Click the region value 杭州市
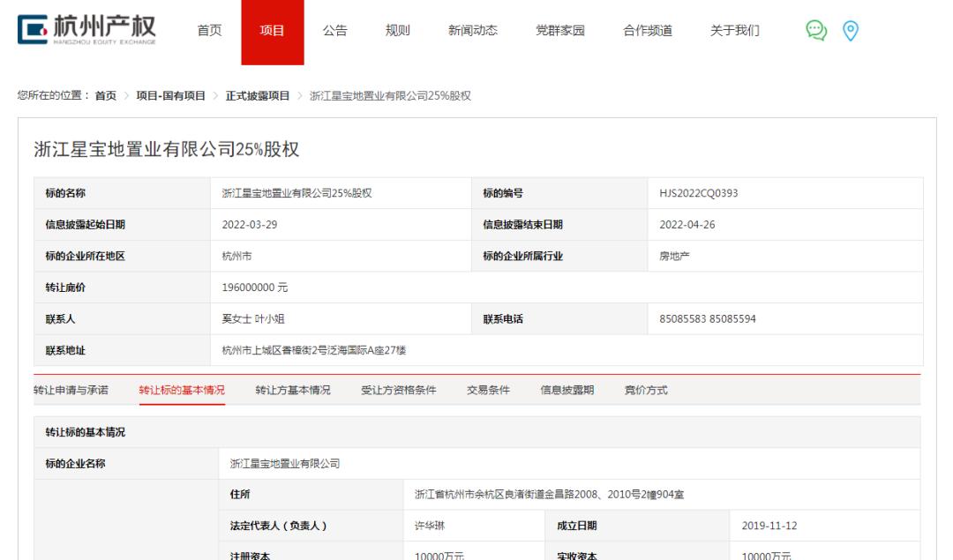The height and width of the screenshot is (560, 953). click(237, 257)
